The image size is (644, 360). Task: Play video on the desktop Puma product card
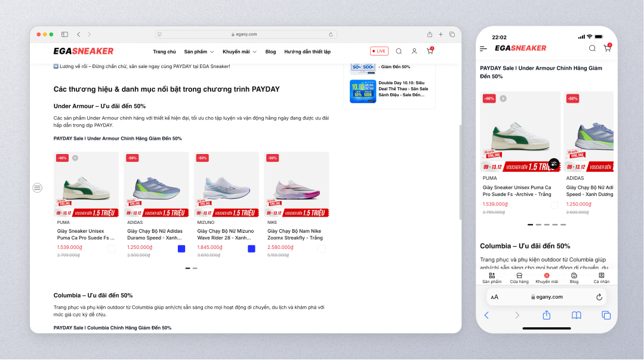(75, 158)
